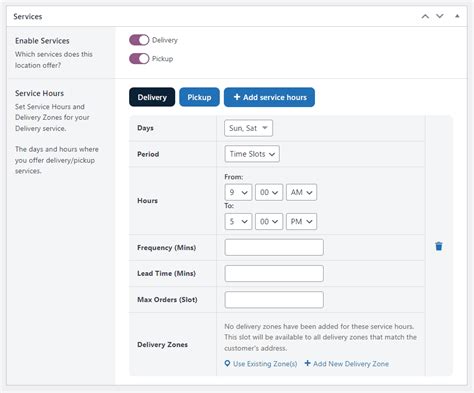This screenshot has height=393, width=474.
Task: Open the Days dropdown showing Sun, Sat
Action: pyautogui.click(x=248, y=128)
